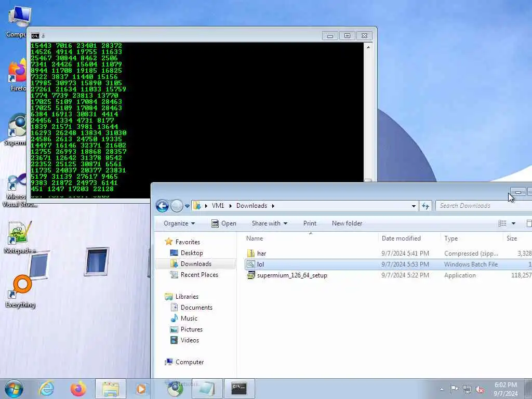The width and height of the screenshot is (532, 399).
Task: Select the har compressed folder icon
Action: (x=251, y=253)
